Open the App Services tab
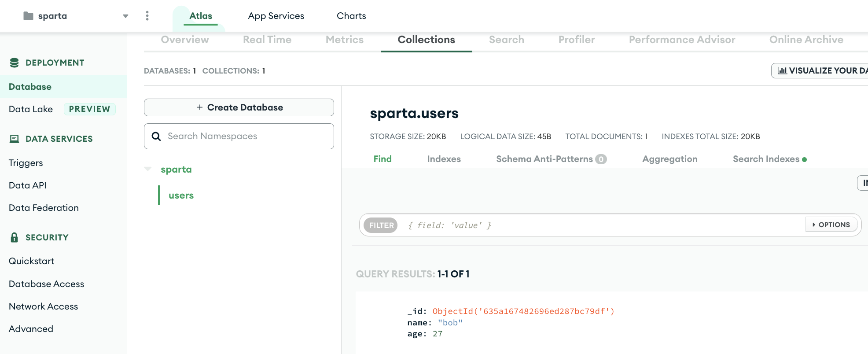This screenshot has height=354, width=868. tap(276, 16)
